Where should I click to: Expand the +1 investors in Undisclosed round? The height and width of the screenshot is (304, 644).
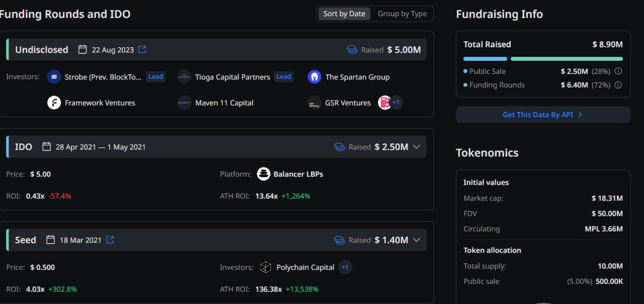[x=396, y=103]
